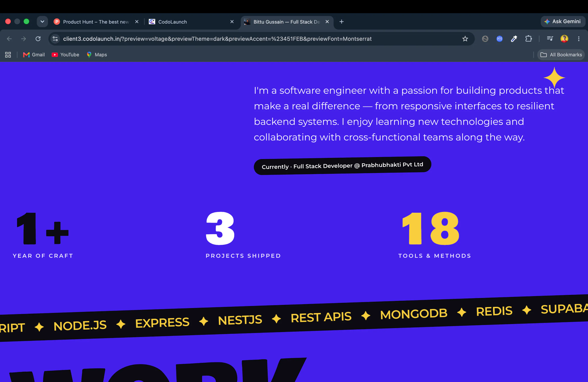
Task: Open the apps grid in bookmarks bar
Action: coord(8,55)
